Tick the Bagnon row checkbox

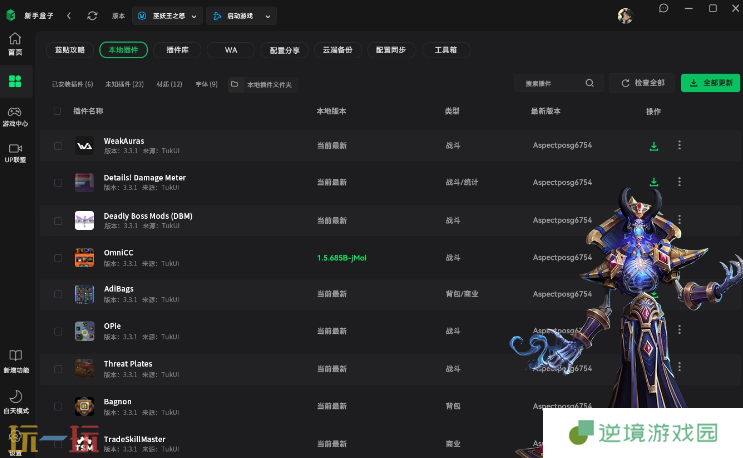58,406
